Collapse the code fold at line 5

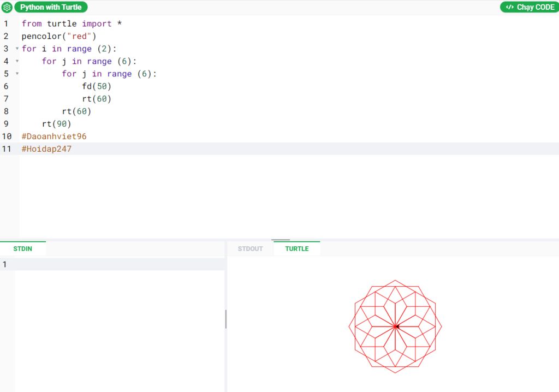(17, 74)
